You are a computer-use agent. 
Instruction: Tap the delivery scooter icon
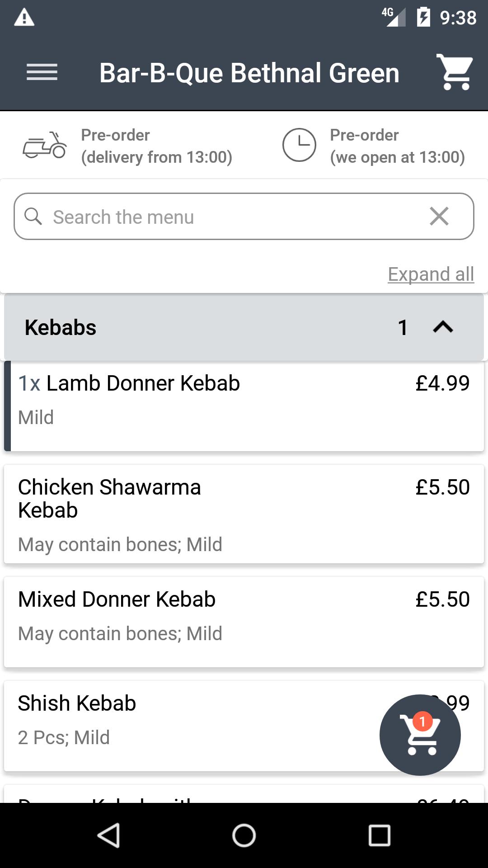point(45,146)
